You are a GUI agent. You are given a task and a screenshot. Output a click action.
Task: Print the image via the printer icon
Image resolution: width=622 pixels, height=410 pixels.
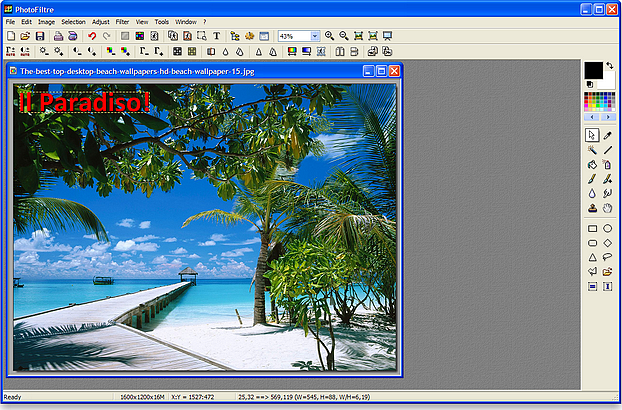click(x=58, y=36)
